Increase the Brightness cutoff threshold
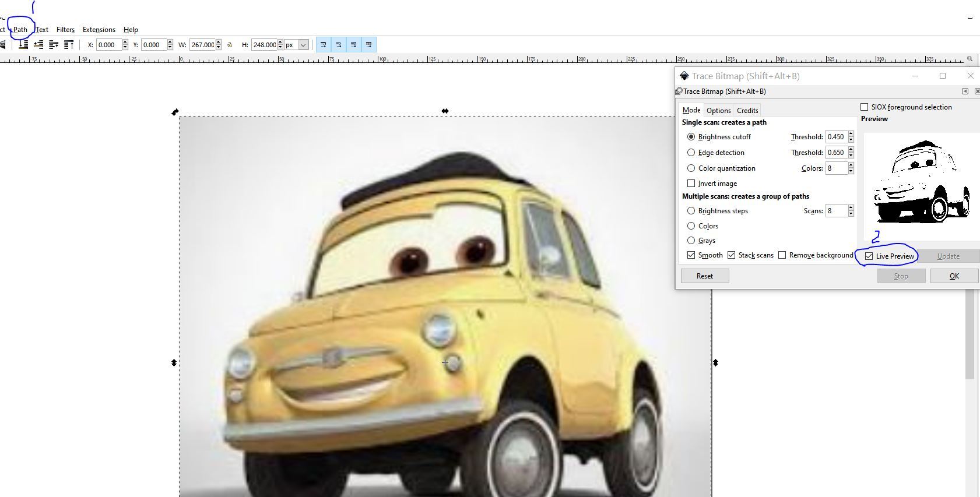The height and width of the screenshot is (497, 980). pyautogui.click(x=851, y=134)
